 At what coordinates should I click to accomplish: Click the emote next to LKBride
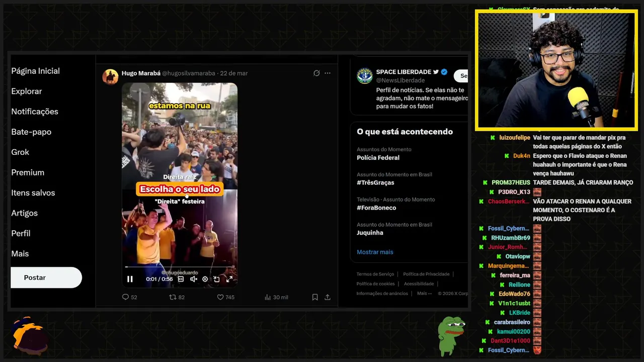click(x=537, y=313)
